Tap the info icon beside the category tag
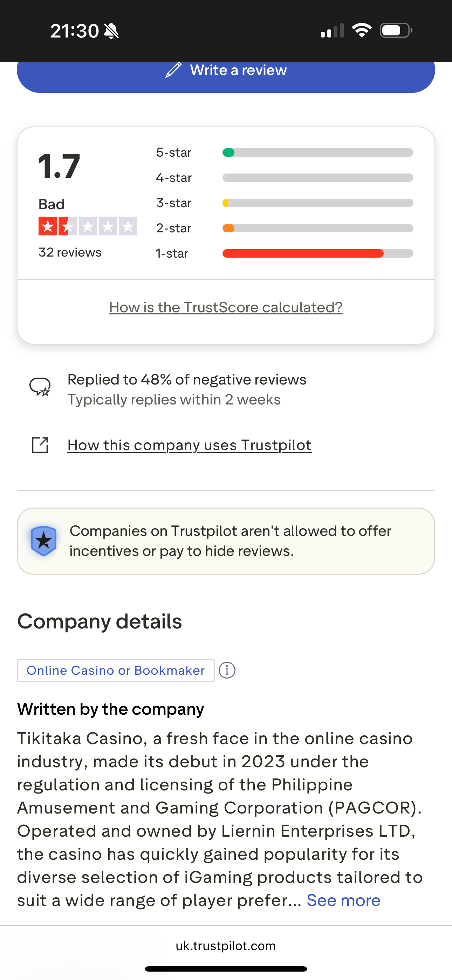Viewport: 452px width, 980px height. [227, 670]
